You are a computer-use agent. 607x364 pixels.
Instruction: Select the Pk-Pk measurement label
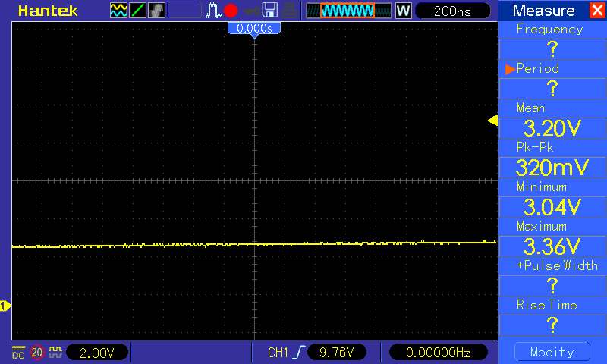(535, 147)
